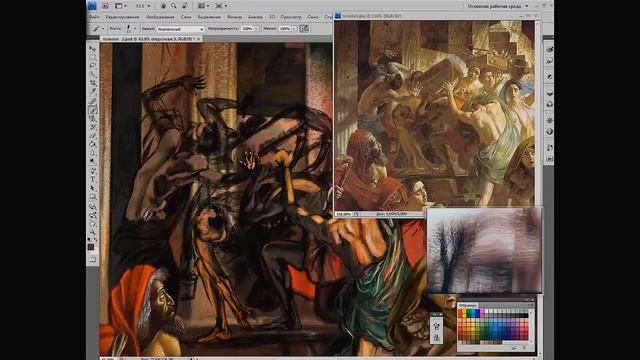Open the workspace switcher 'Основная рабочая среда'
Screen dimensions: 640x360
tap(498, 6)
